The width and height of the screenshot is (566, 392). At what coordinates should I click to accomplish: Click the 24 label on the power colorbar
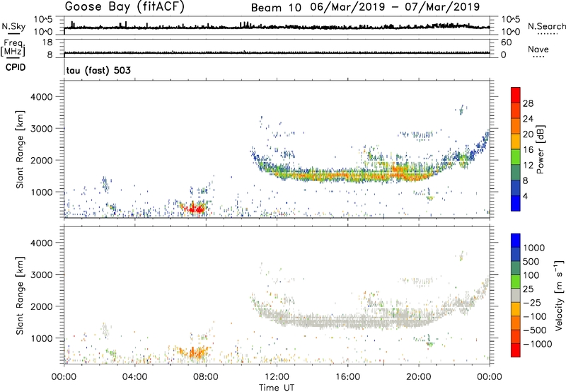[x=528, y=119]
